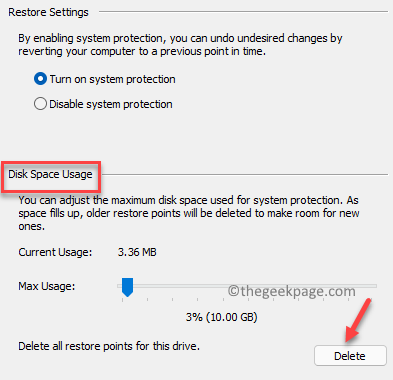Viewport: 393px width, 380px height.
Task: Click the 3% (10.00 GB) percentage text
Action: (x=222, y=317)
